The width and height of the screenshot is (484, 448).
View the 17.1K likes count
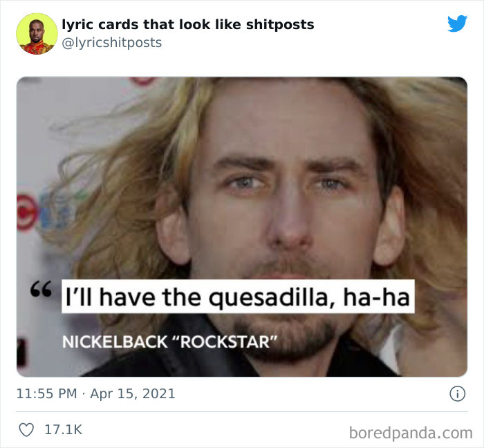64,430
